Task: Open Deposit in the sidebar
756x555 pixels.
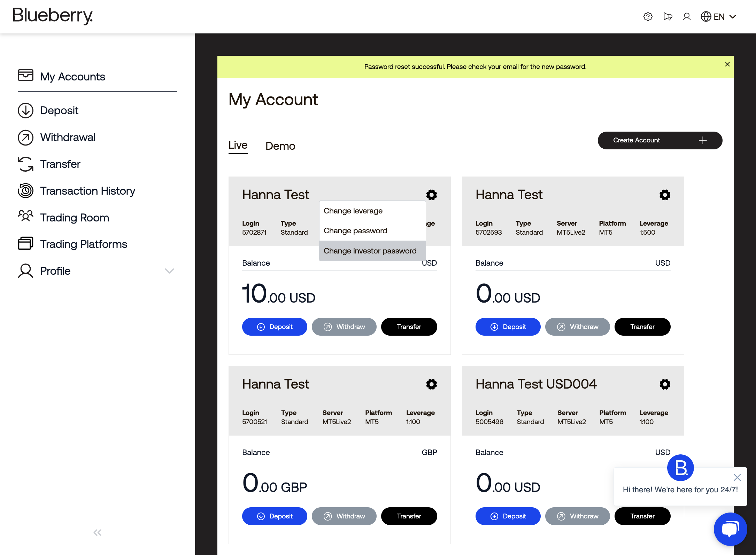Action: [48, 110]
